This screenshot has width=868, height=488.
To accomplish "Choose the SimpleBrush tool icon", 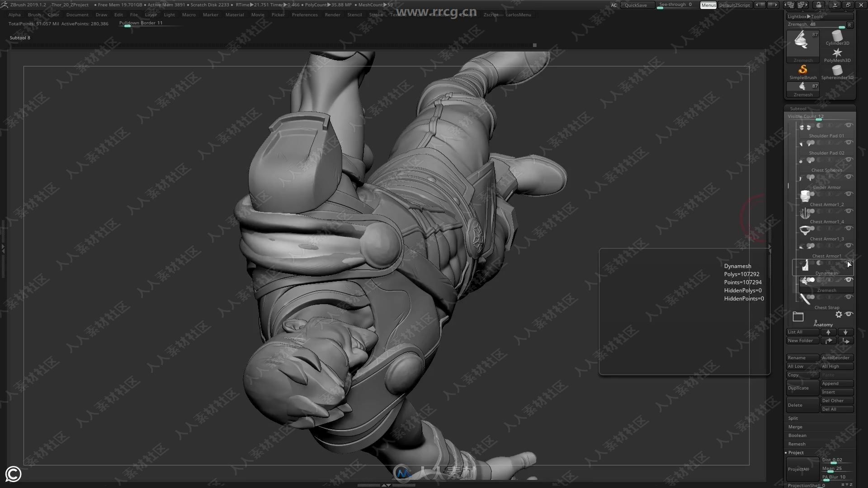I will coord(803,72).
